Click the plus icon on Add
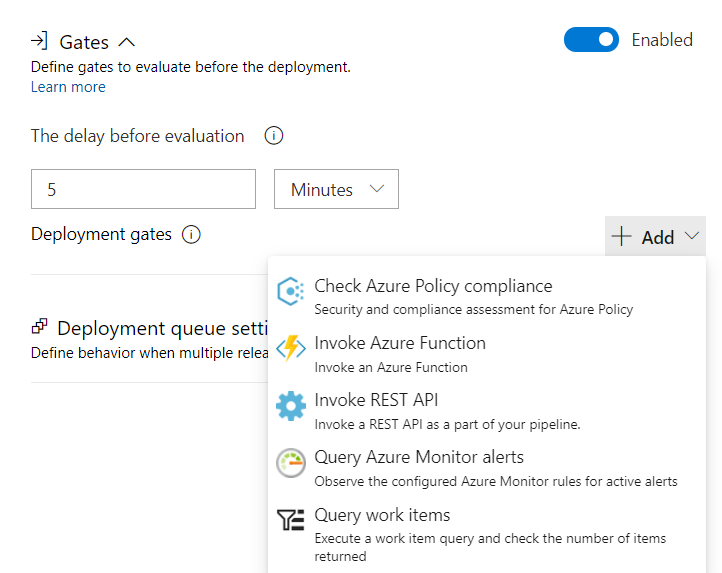 click(x=621, y=236)
